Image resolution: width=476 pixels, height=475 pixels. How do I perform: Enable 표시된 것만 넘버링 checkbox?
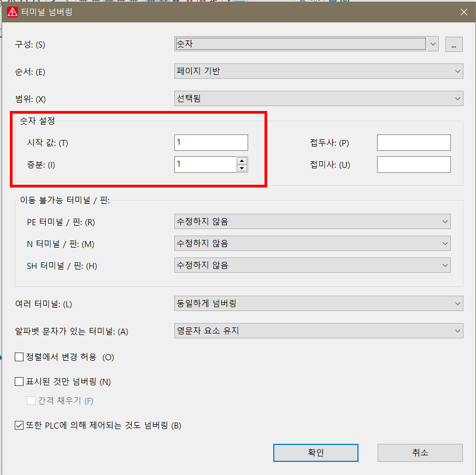click(x=19, y=382)
